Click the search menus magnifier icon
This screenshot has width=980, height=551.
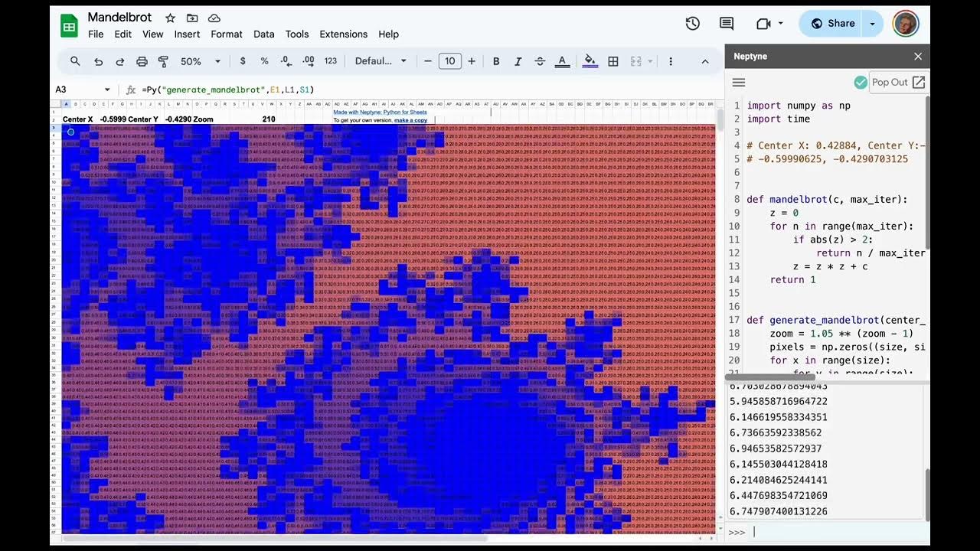pos(75,61)
